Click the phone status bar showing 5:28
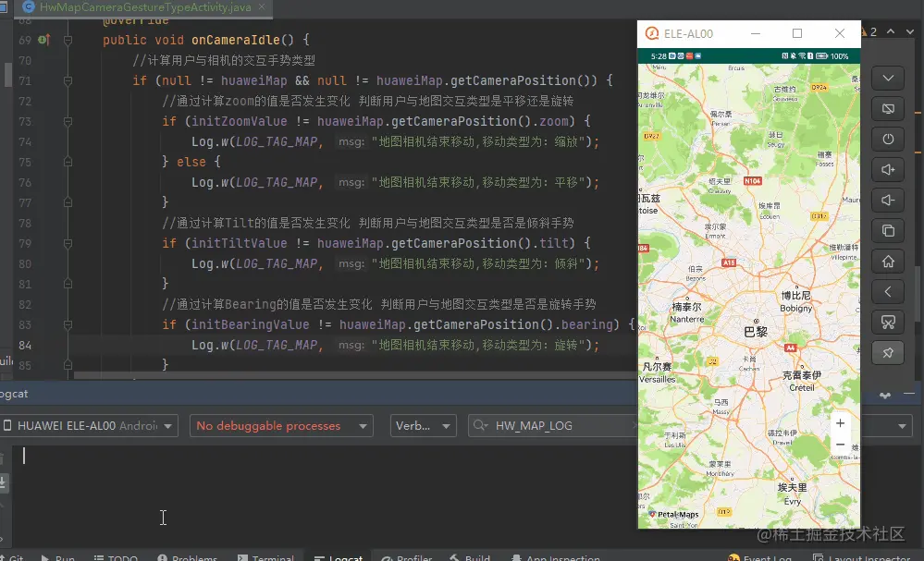 coord(749,56)
